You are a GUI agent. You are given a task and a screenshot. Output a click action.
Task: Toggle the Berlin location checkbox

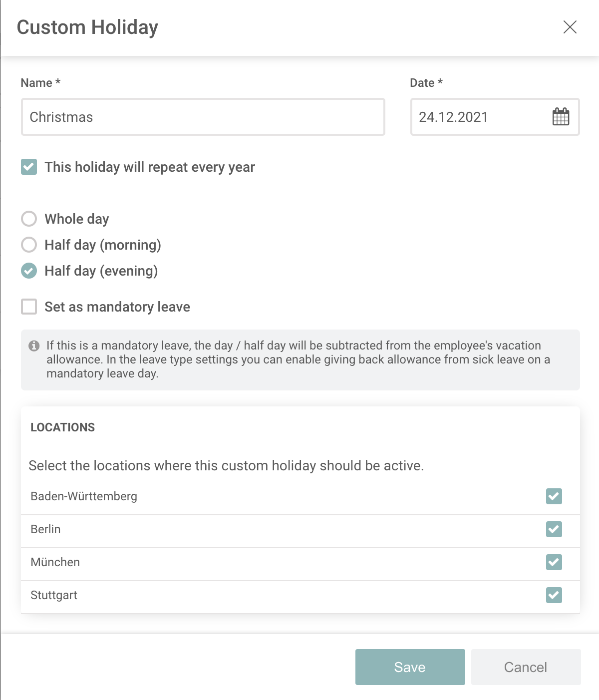[554, 529]
